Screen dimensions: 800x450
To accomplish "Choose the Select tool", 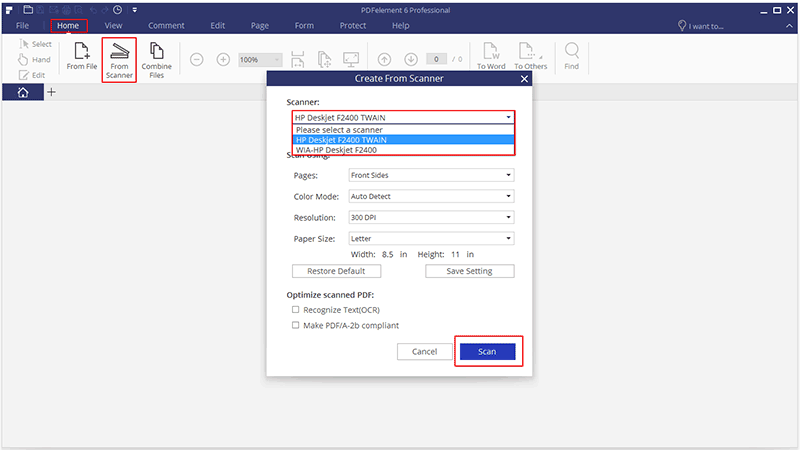I will 35,44.
